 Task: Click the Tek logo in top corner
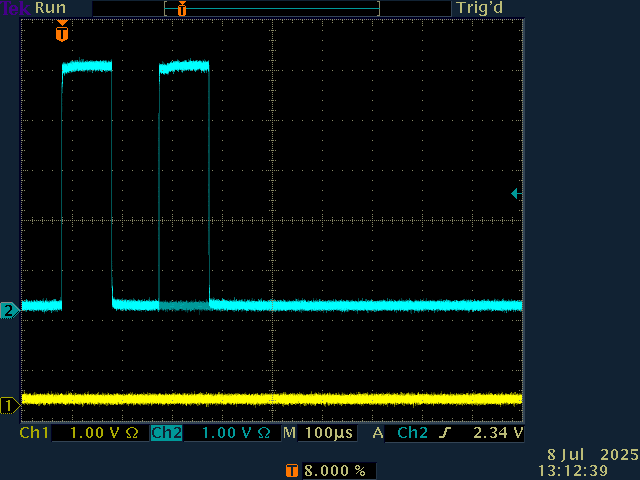tap(16, 8)
